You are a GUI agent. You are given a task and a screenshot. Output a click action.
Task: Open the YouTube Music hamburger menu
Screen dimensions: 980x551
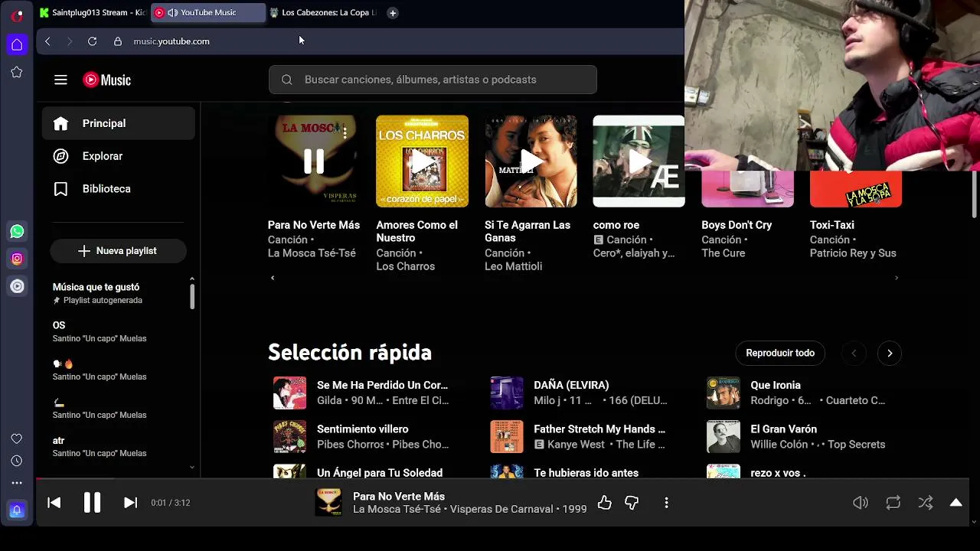point(60,80)
